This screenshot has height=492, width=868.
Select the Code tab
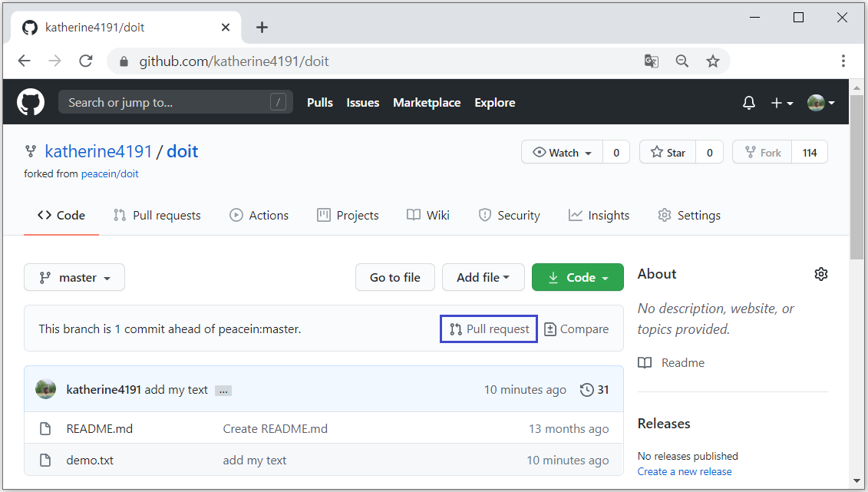click(x=61, y=215)
